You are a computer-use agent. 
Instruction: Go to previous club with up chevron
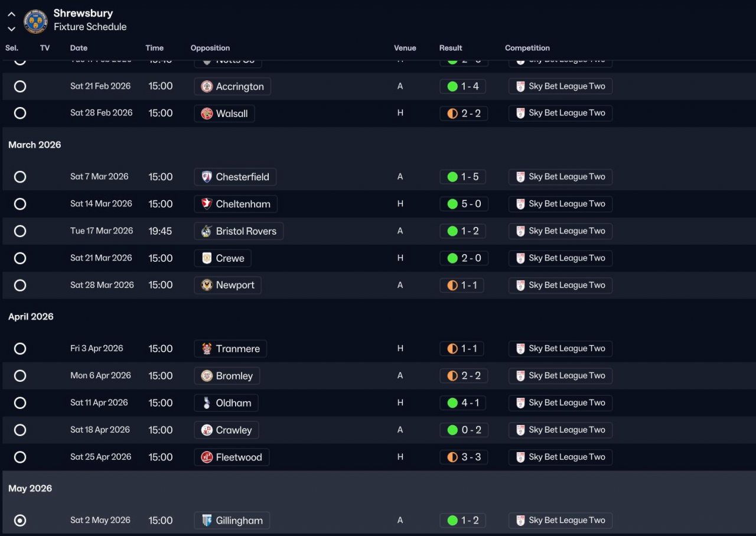pyautogui.click(x=12, y=14)
